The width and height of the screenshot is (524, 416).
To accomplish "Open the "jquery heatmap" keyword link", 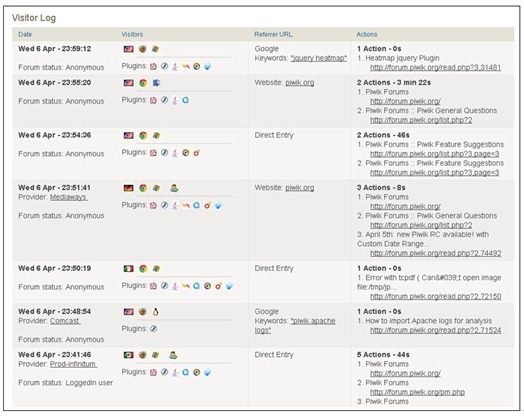I will point(318,58).
